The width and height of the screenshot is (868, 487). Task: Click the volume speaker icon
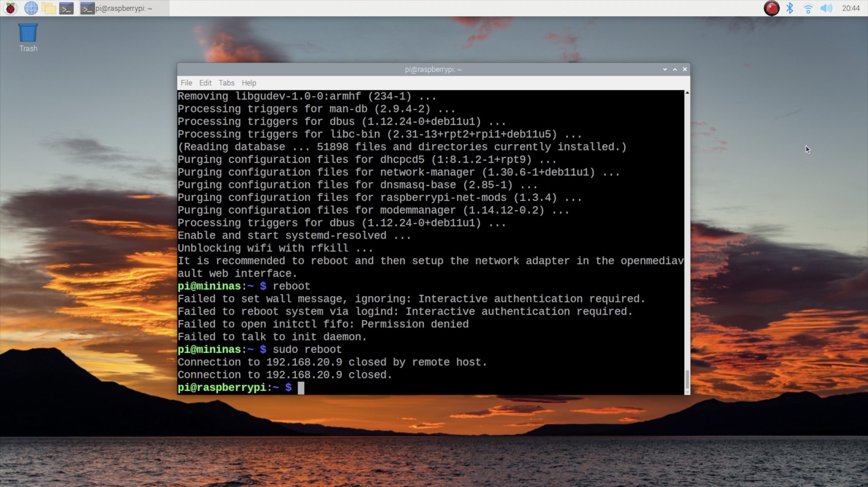(826, 8)
